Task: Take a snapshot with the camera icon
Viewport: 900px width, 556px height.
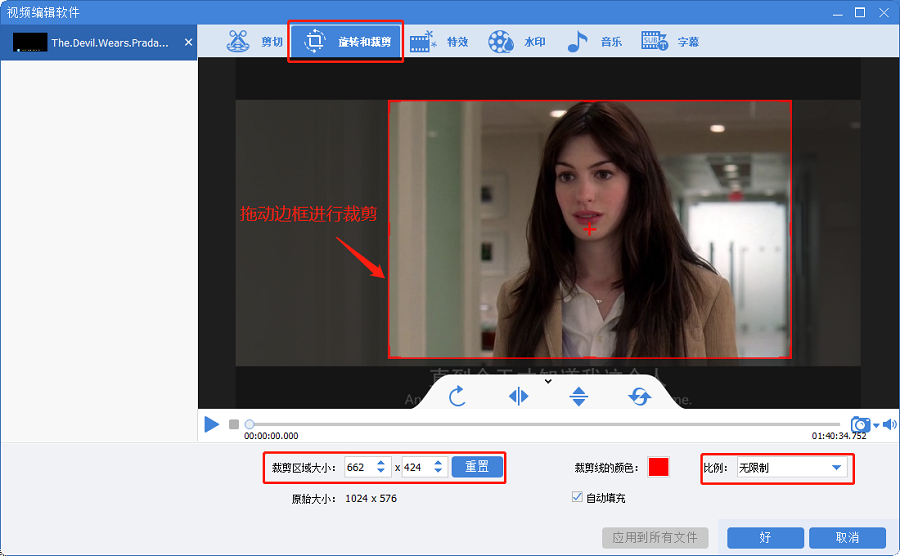Action: tap(860, 424)
